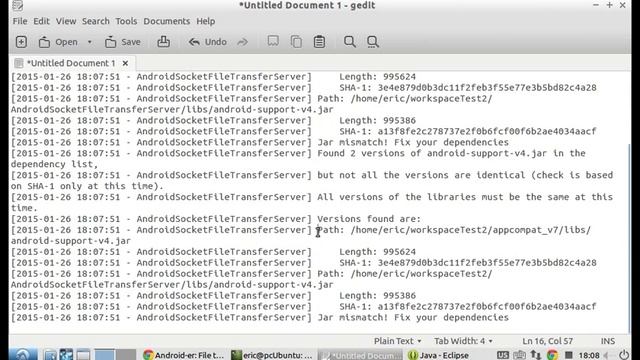Click the Paste clipboard icon
The height and width of the screenshot is (360, 640).
319,42
